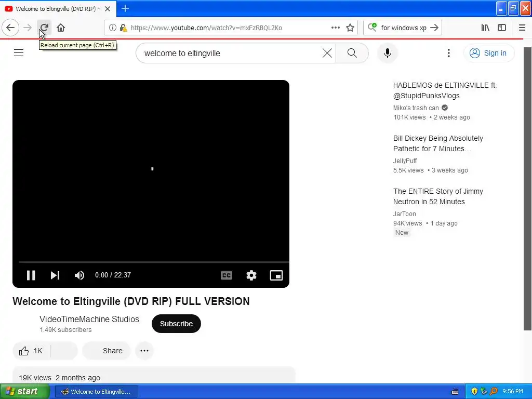Open 'HABLEMOS de ELTINGVILLE' suggested video
Viewport: 532px width, 399px height.
[445, 90]
